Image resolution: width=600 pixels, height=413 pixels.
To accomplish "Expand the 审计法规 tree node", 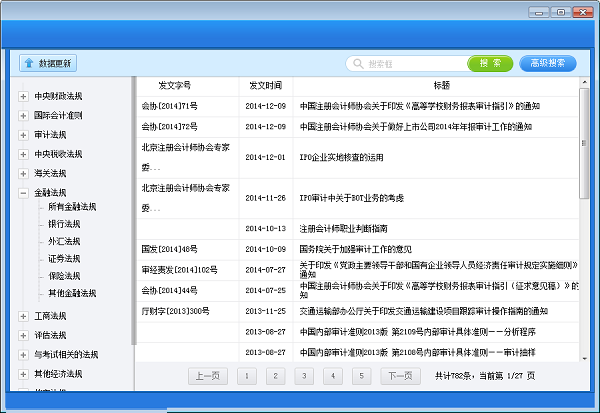I will pyautogui.click(x=23, y=135).
